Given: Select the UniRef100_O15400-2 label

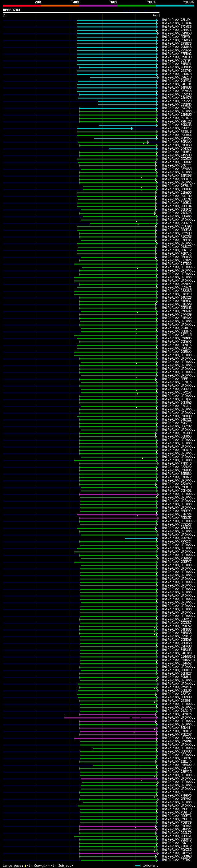Looking at the screenshot, I should click(179, 765).
